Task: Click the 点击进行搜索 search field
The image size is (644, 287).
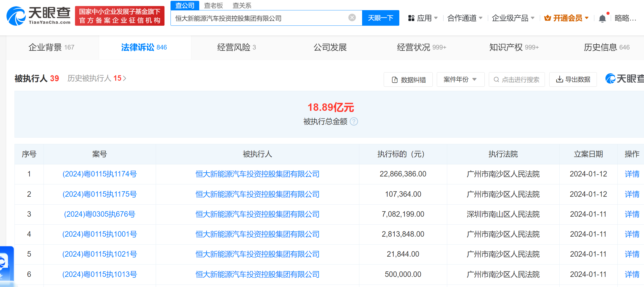Action: 517,79
